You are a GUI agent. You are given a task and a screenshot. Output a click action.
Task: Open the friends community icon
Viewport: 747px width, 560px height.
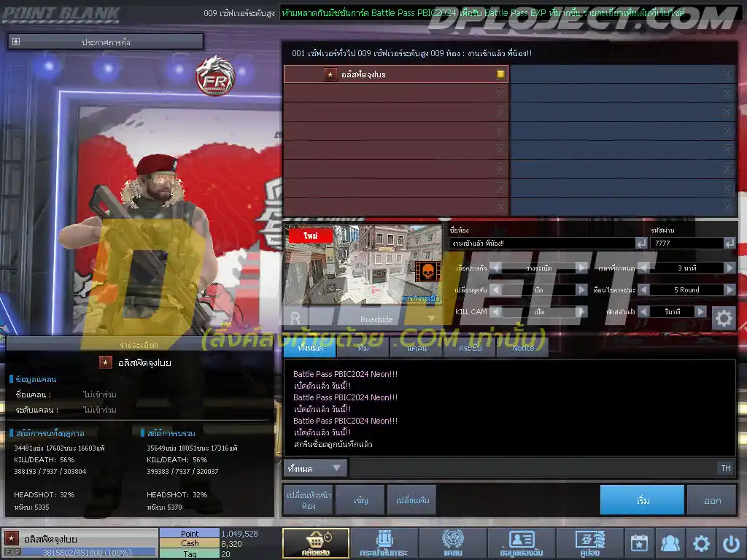click(670, 542)
